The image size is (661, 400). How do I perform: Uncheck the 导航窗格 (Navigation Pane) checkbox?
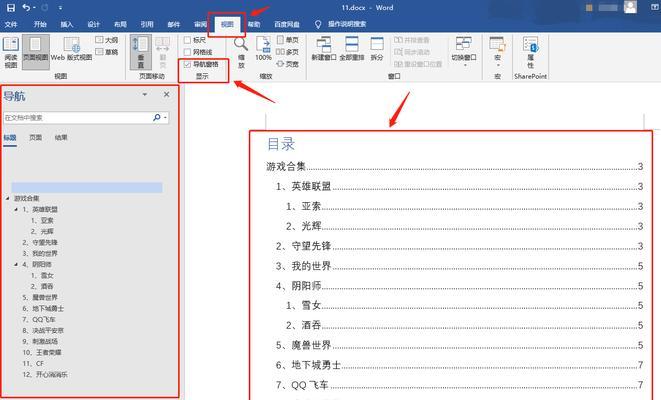[187, 64]
